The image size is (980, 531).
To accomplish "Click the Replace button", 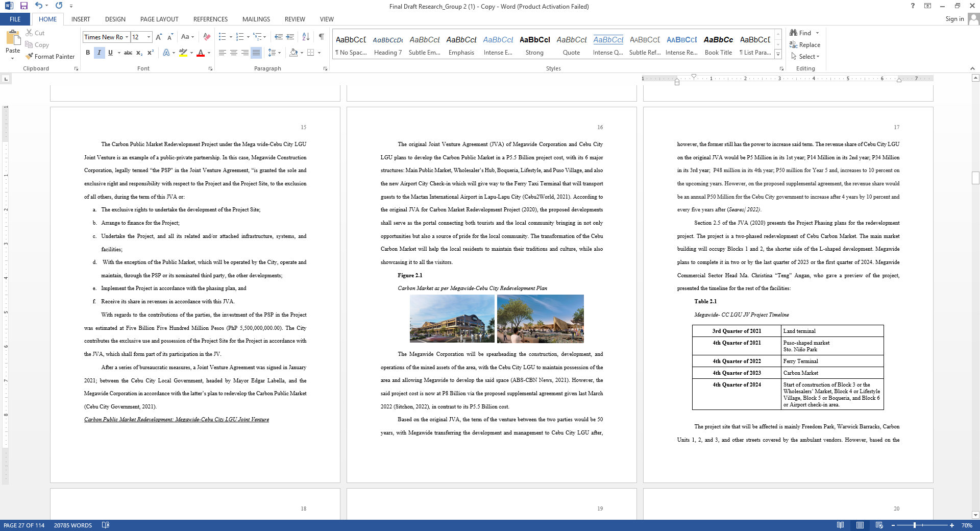I will 805,45.
